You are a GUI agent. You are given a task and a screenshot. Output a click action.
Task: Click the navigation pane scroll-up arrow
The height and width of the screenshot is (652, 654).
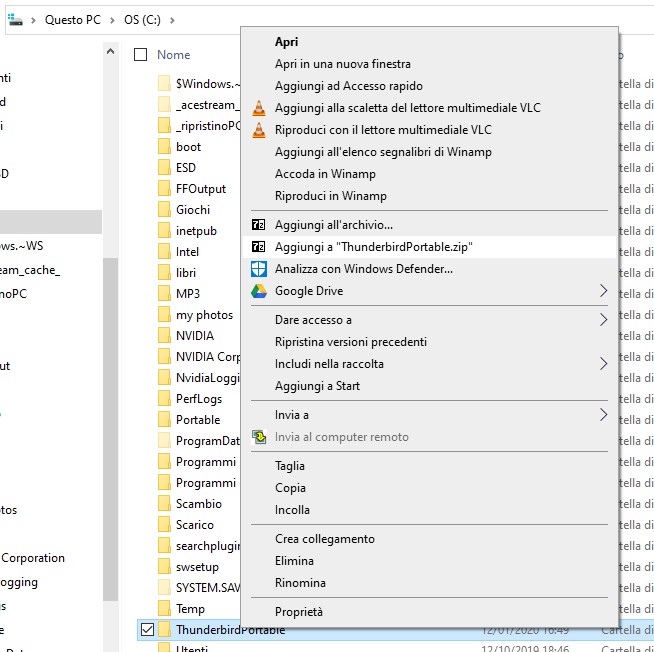[x=111, y=51]
